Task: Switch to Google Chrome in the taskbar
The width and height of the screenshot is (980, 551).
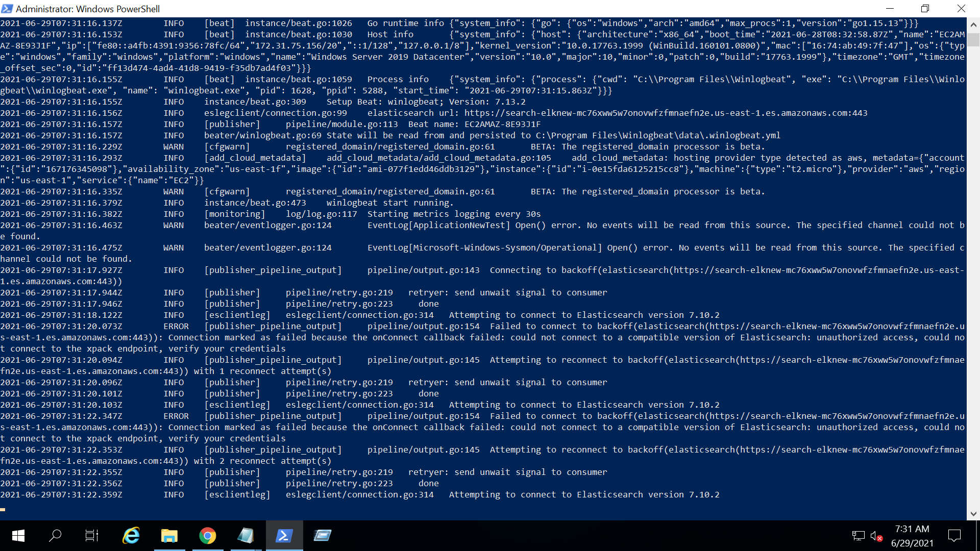Action: [x=207, y=536]
